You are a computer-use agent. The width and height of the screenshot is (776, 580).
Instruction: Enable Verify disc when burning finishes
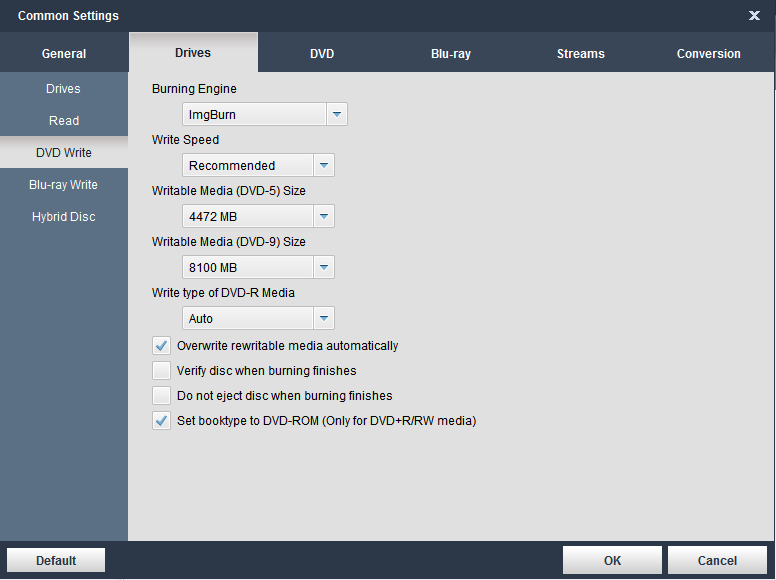pos(161,371)
